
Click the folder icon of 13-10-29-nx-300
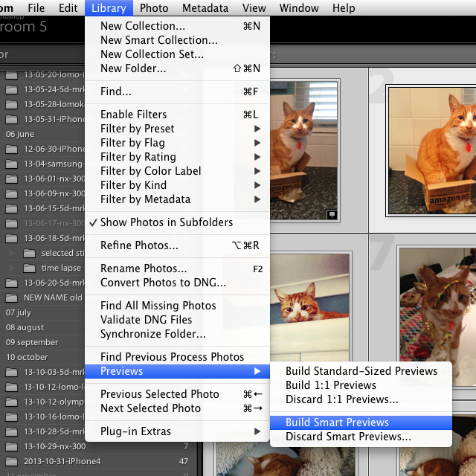[12, 446]
